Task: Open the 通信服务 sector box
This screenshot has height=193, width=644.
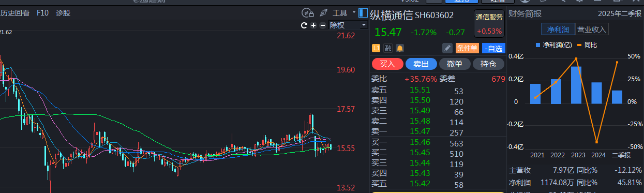Action: (489, 24)
